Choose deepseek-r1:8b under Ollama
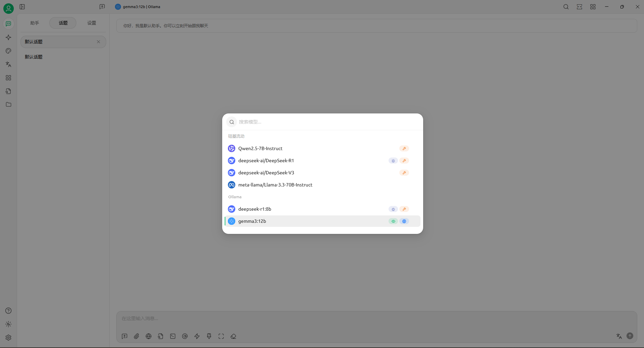This screenshot has height=348, width=644. pyautogui.click(x=254, y=209)
